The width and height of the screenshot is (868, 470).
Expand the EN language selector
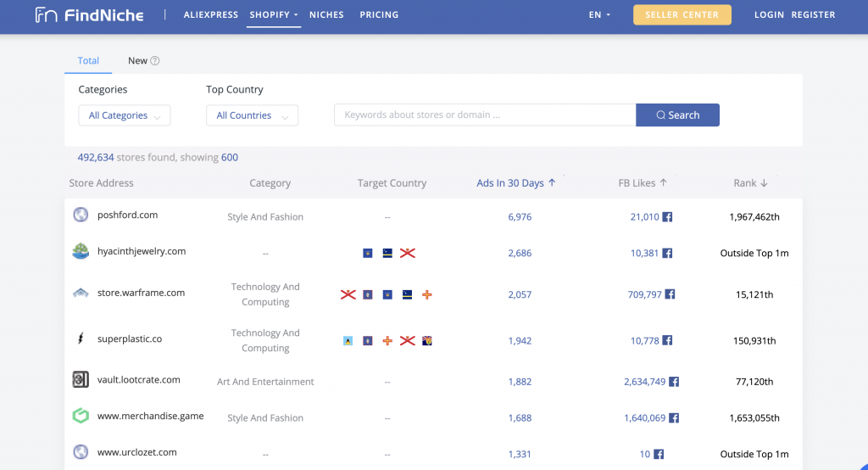coord(599,15)
